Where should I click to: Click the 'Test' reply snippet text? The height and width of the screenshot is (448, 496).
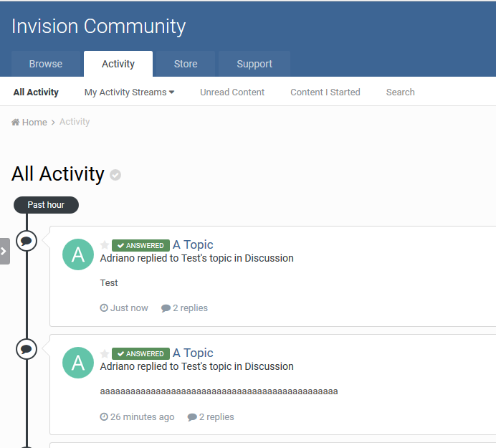pos(109,283)
